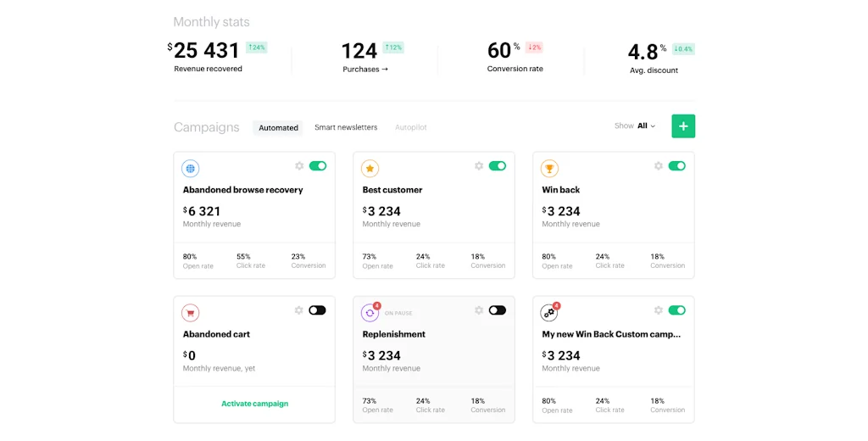Image resolution: width=868 pixels, height=441 pixels.
Task: Click trophy icon of Win back campaign
Action: [549, 169]
